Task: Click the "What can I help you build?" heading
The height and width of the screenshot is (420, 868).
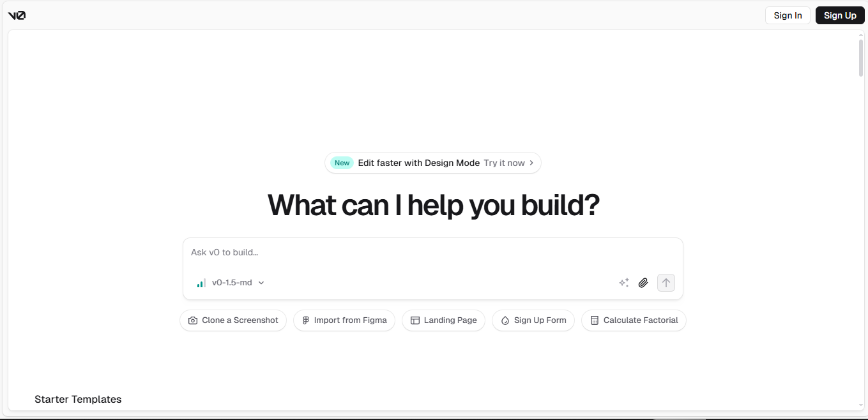Action: 434,206
